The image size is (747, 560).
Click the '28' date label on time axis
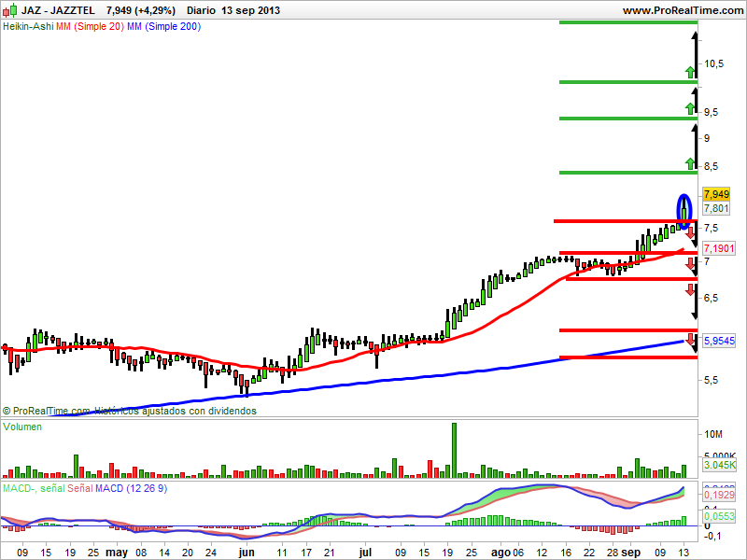613,553
